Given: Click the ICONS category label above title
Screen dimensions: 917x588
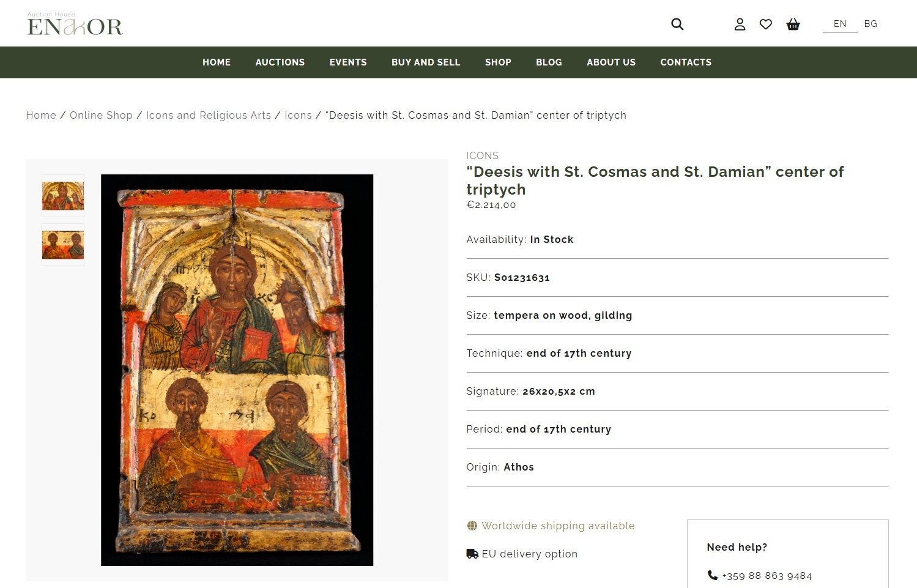Looking at the screenshot, I should (483, 155).
